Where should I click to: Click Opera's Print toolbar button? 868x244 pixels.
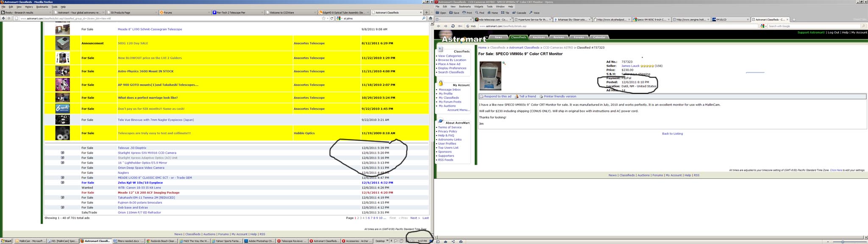pyautogui.click(x=467, y=13)
